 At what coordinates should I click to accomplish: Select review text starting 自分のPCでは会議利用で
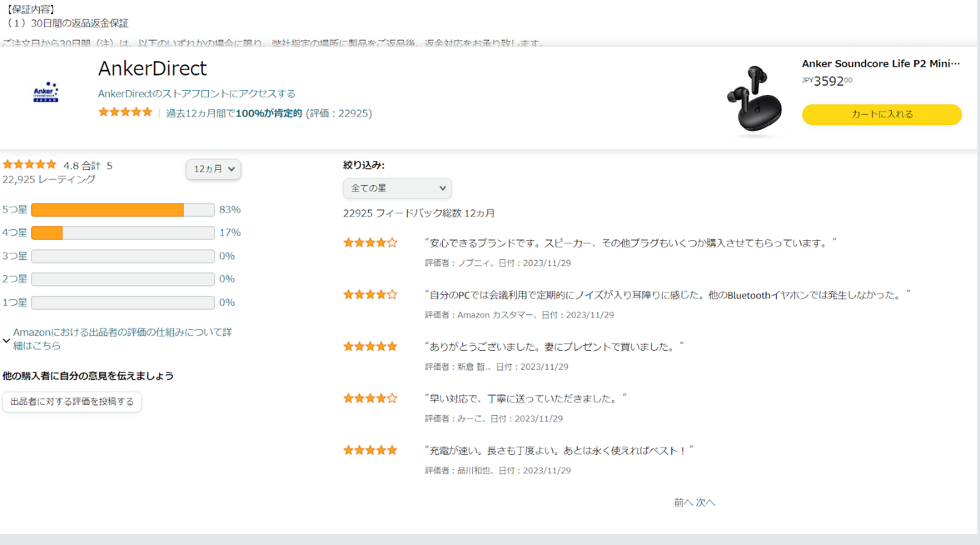point(668,295)
